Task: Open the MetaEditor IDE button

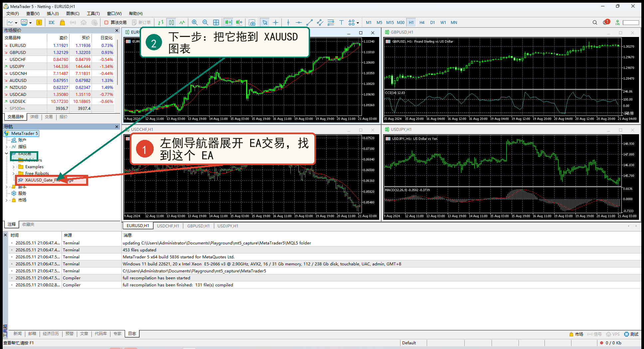Action: [52, 22]
